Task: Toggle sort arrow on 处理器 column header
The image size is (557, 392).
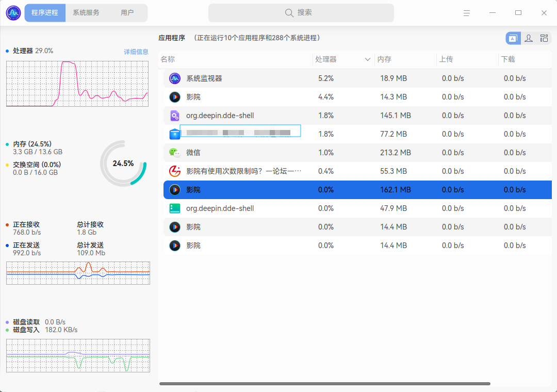Action: [x=368, y=59]
